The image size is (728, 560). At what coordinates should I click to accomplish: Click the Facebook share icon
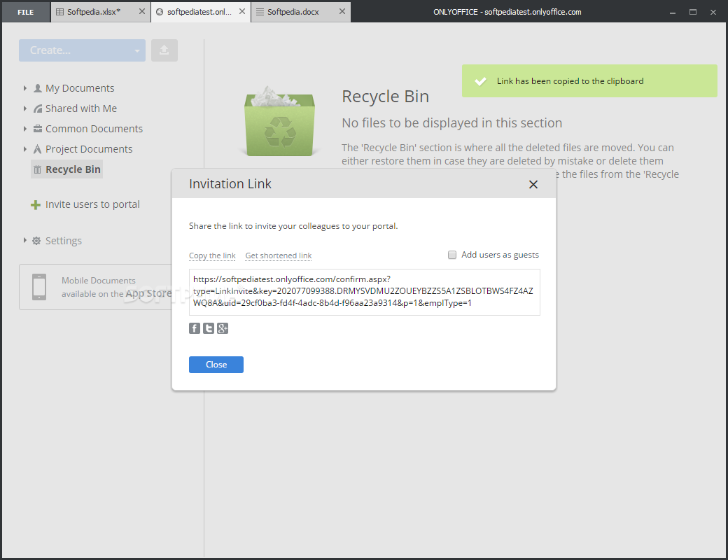point(195,328)
